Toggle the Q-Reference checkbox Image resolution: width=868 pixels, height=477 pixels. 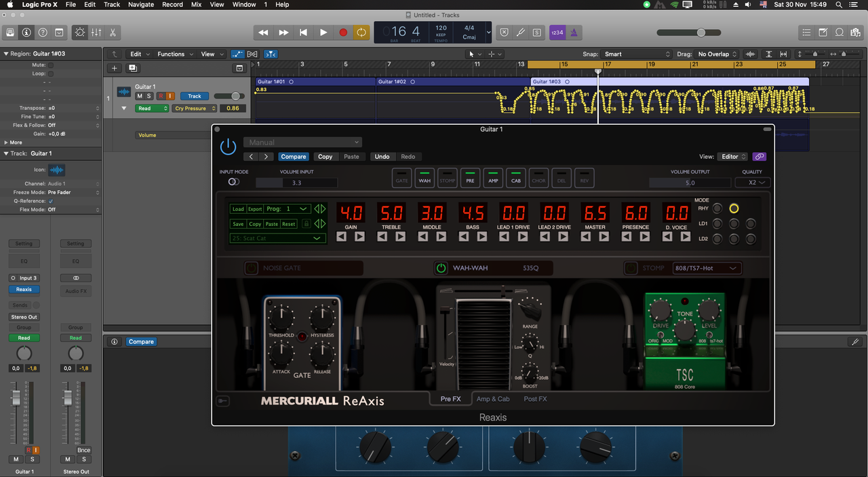click(50, 201)
